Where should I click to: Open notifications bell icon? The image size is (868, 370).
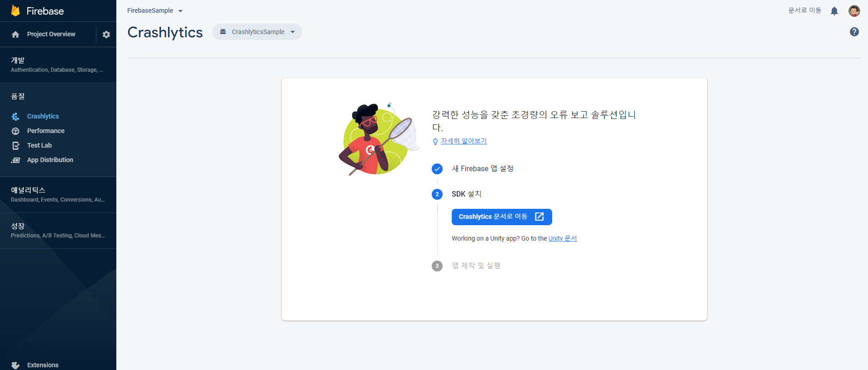pos(834,11)
